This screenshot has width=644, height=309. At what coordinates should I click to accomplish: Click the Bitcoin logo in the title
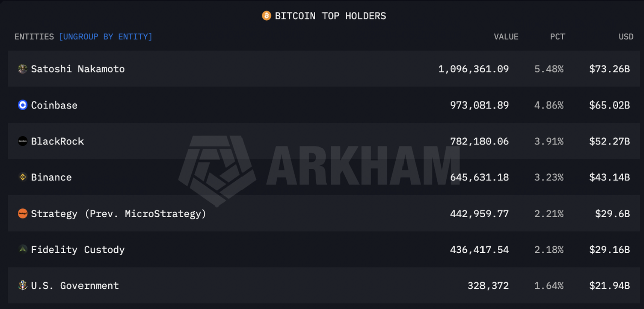266,16
